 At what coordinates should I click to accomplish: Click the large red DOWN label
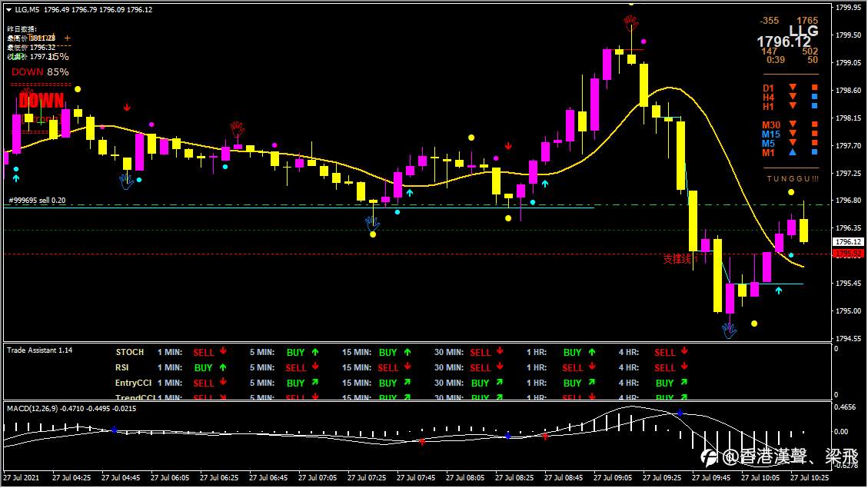click(x=41, y=101)
